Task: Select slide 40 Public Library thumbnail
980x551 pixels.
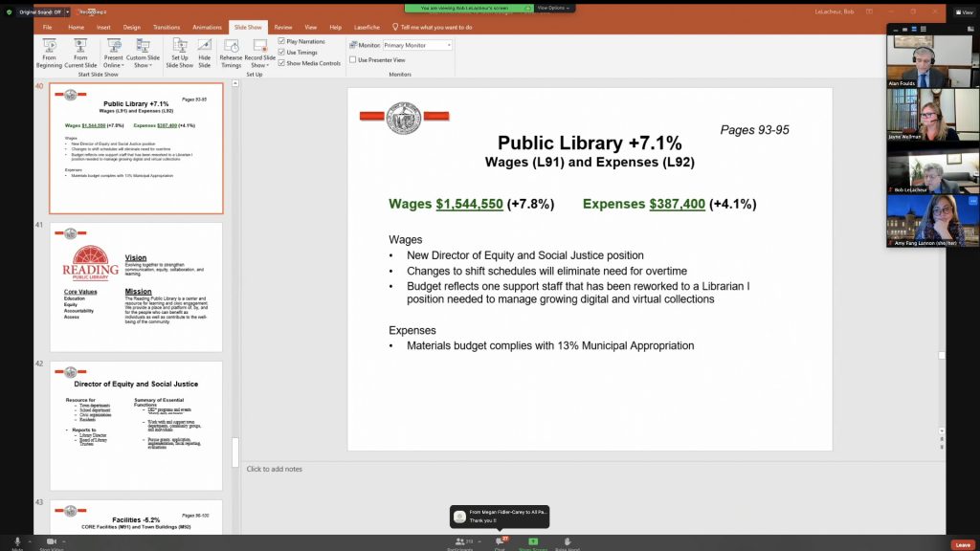Action: [136, 148]
